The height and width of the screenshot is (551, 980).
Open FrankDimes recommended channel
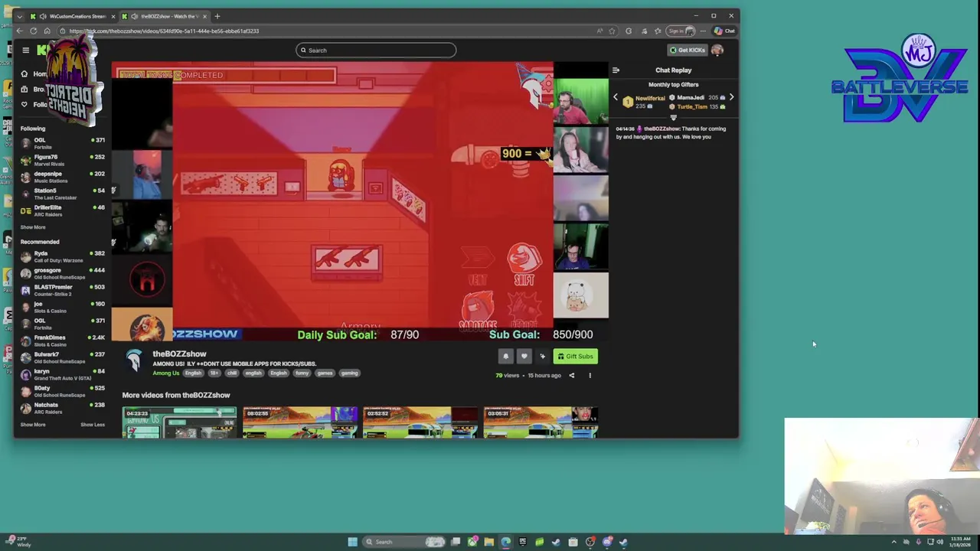[63, 341]
